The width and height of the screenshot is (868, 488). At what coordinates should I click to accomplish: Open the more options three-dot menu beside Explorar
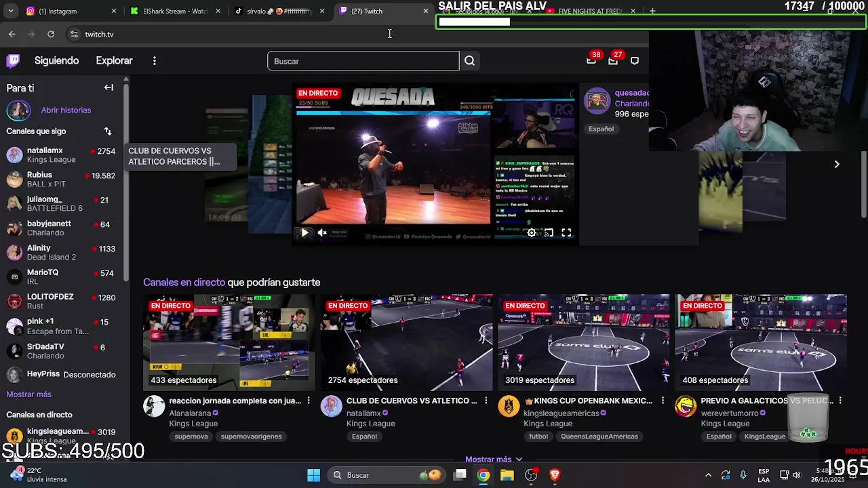(x=155, y=61)
